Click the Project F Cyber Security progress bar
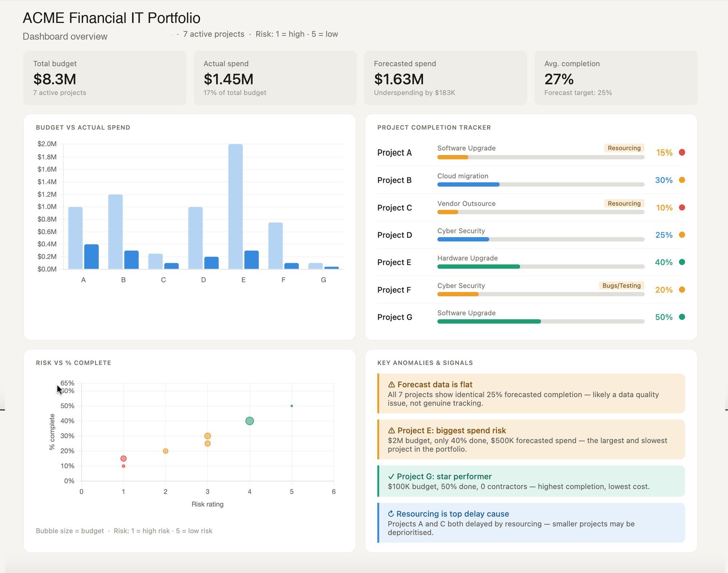This screenshot has height=573, width=728. 541,295
